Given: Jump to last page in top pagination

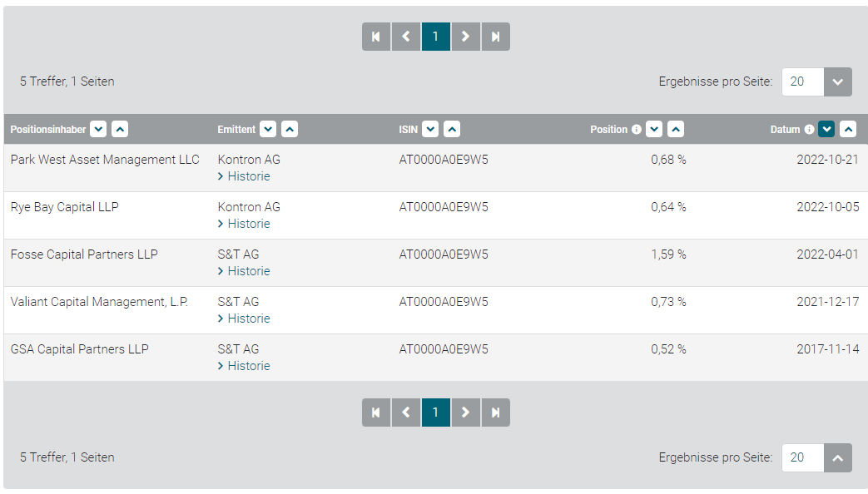Looking at the screenshot, I should tap(496, 37).
